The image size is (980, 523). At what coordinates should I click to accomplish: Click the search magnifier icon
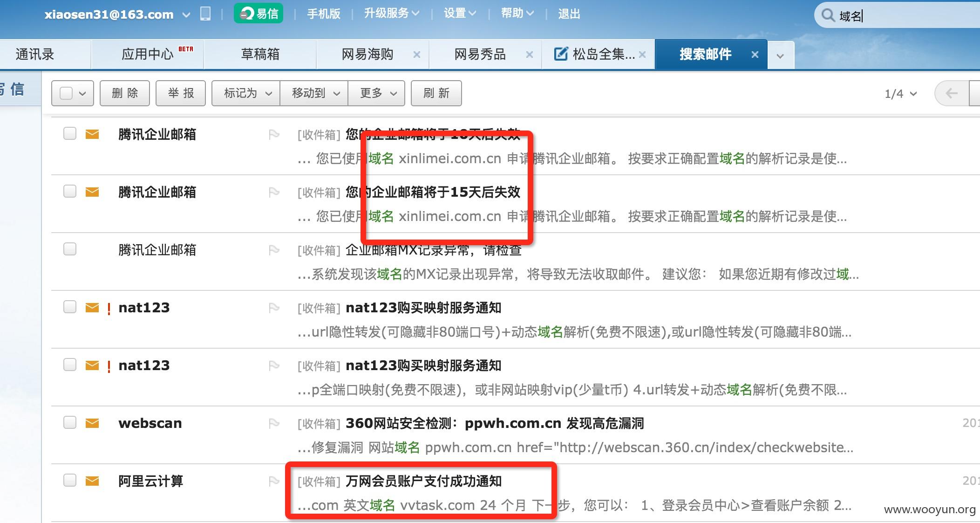click(828, 15)
